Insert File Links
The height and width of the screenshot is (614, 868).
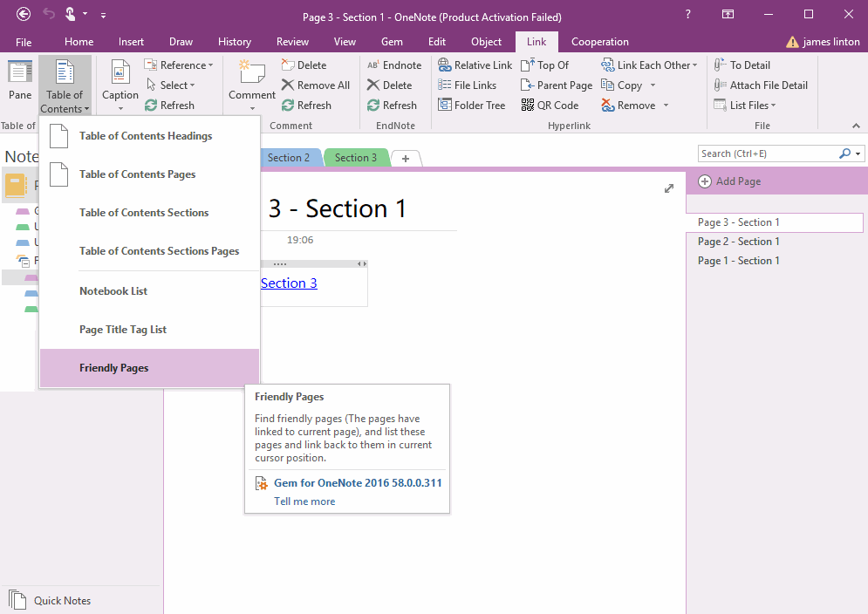(468, 85)
